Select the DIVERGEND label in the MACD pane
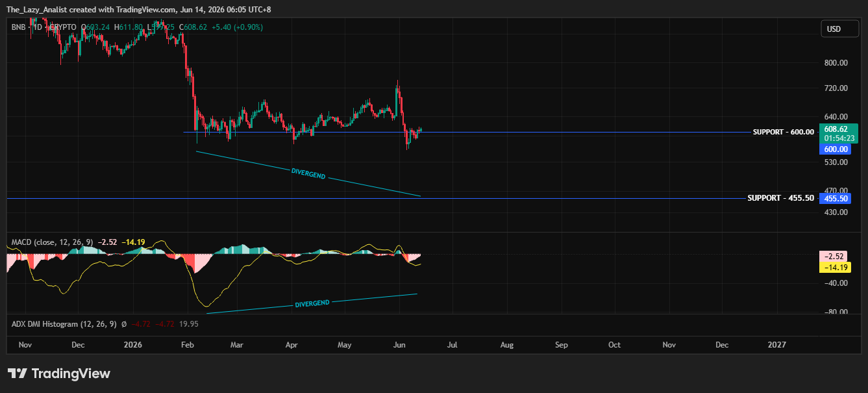The image size is (868, 393). tap(312, 303)
